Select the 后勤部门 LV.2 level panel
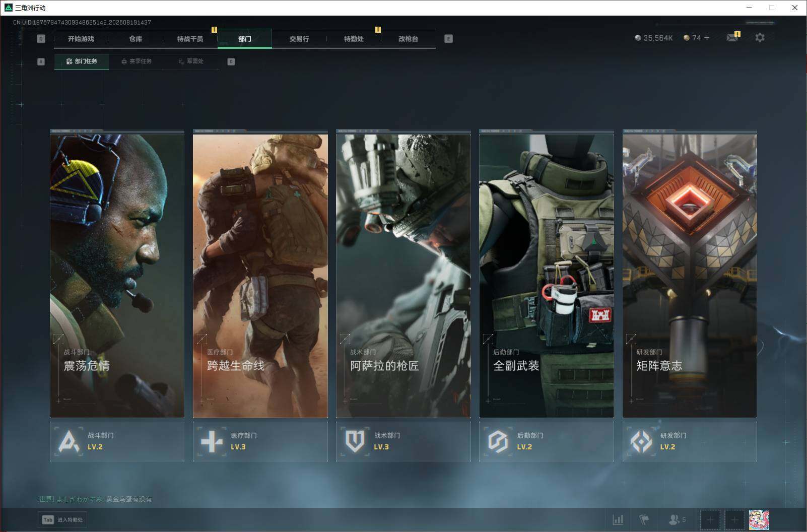Image resolution: width=807 pixels, height=532 pixels. coord(547,442)
